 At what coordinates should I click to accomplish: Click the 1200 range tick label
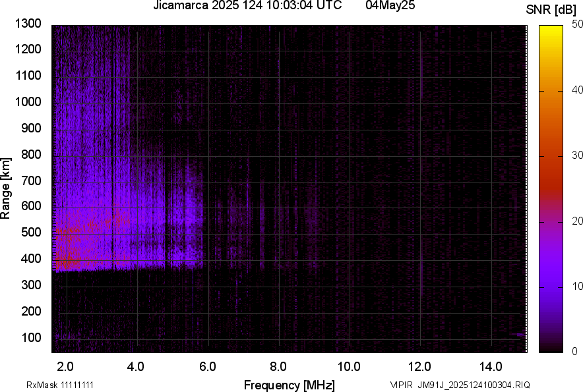(x=28, y=49)
